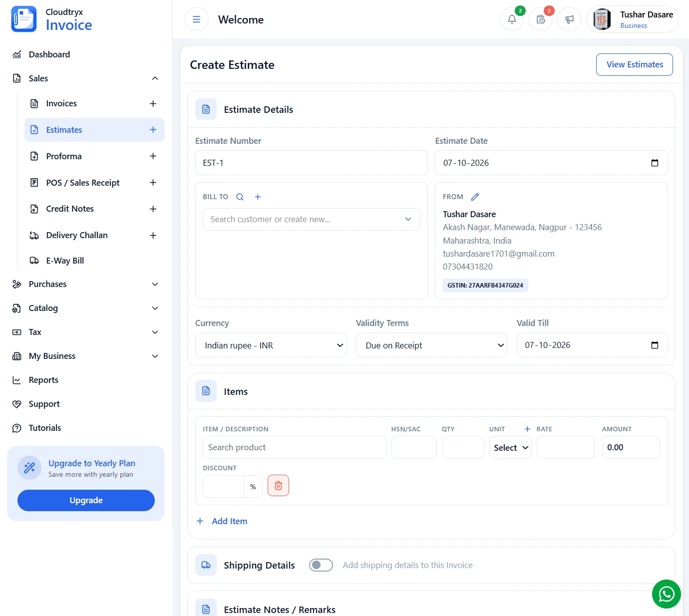Collapse the Sales menu section

click(155, 78)
